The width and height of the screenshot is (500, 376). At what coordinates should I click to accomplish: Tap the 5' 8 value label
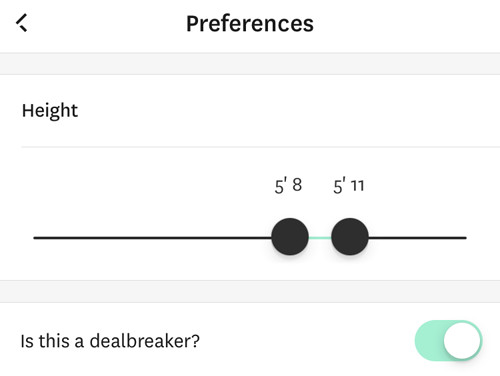(x=288, y=186)
